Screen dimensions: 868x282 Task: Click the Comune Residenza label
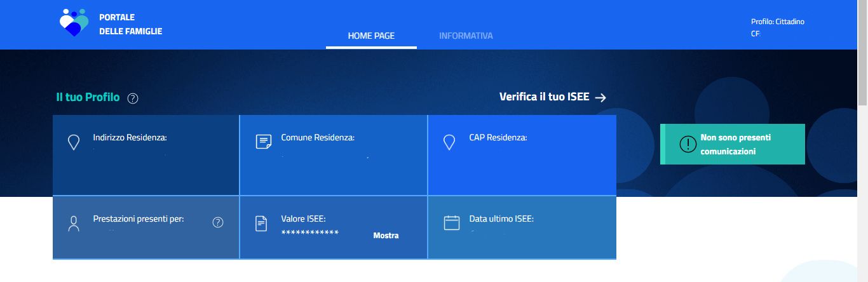click(x=318, y=137)
